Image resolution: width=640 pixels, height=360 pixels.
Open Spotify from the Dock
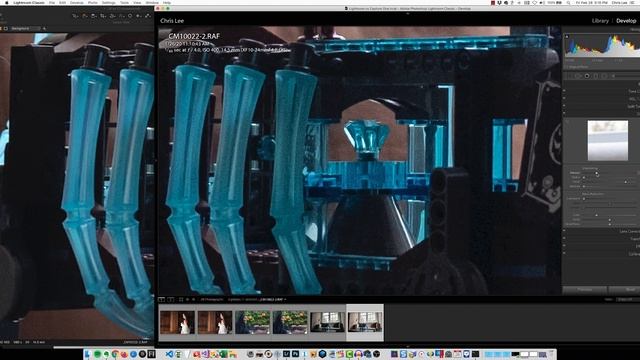click(x=98, y=354)
